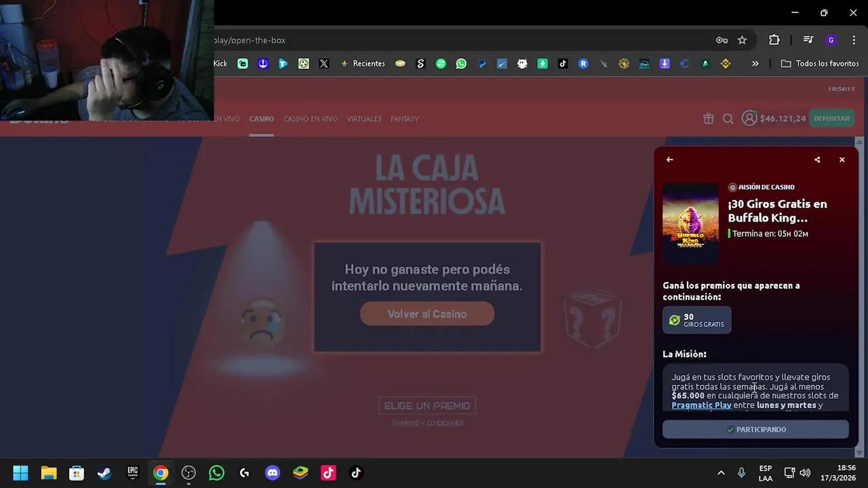Toggle the microphone icon in the system tray
The width and height of the screenshot is (868, 488).
(x=741, y=472)
